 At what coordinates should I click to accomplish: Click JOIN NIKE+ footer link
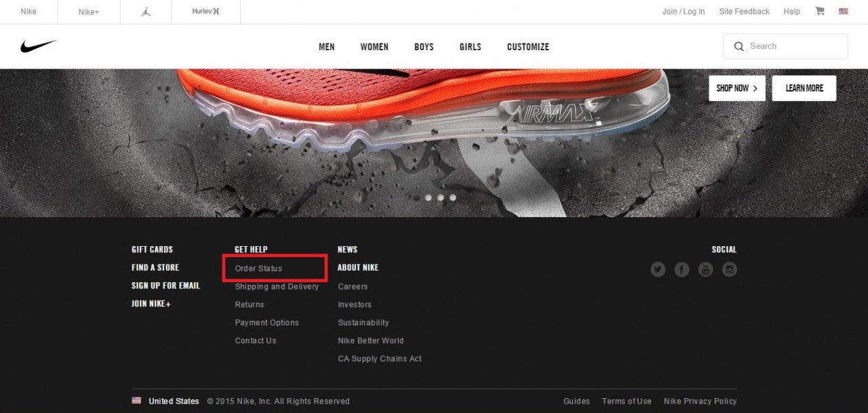(x=151, y=304)
